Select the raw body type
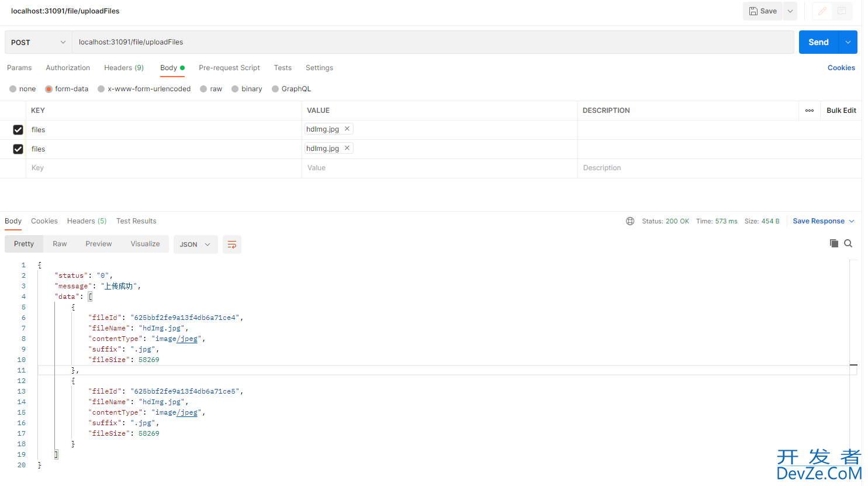This screenshot has width=868, height=486. point(211,89)
